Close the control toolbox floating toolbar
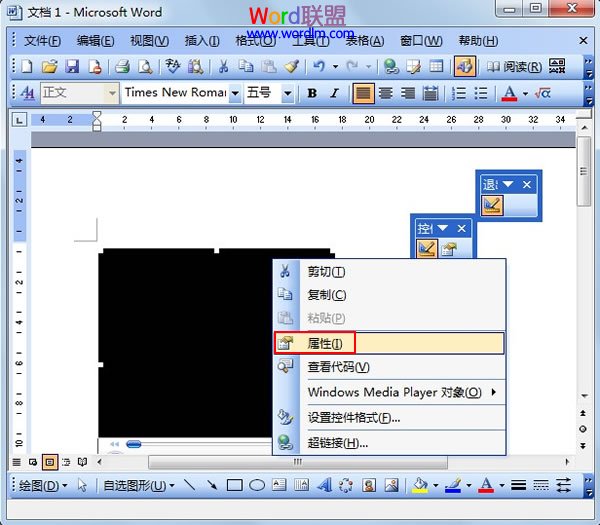This screenshot has width=600, height=525. 462,228
